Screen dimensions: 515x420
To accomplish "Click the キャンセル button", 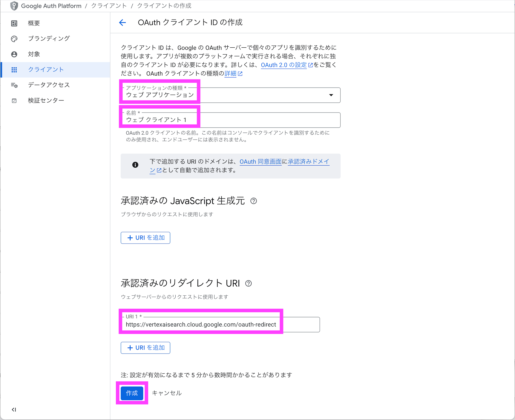I will [167, 393].
